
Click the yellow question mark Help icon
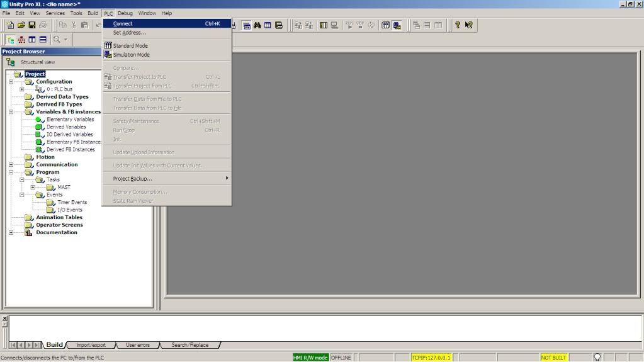458,25
